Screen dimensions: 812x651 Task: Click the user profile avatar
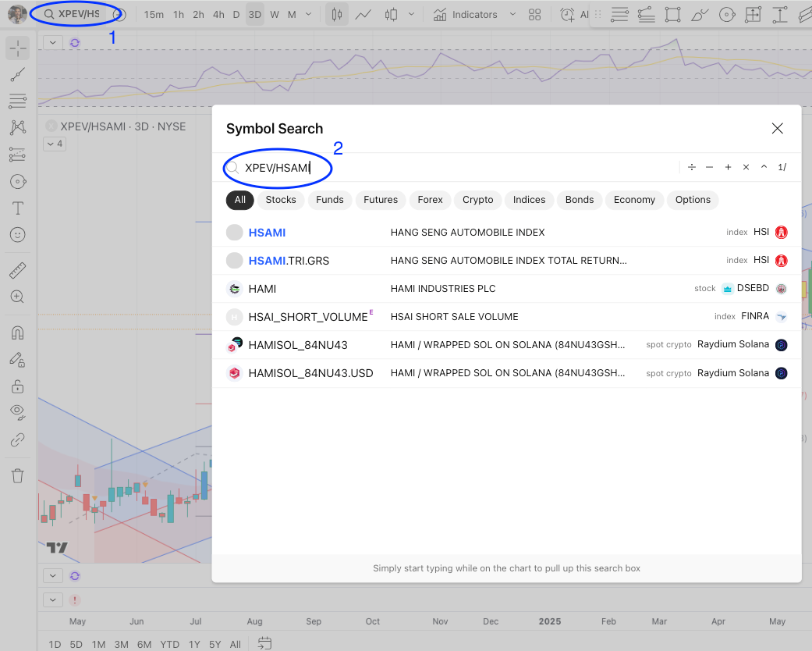18,15
